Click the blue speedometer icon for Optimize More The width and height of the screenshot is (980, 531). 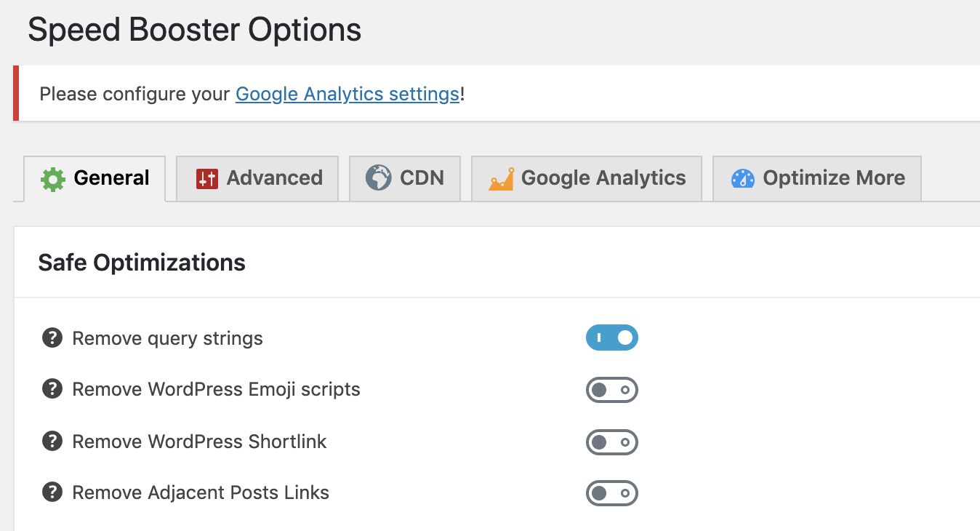(x=743, y=178)
